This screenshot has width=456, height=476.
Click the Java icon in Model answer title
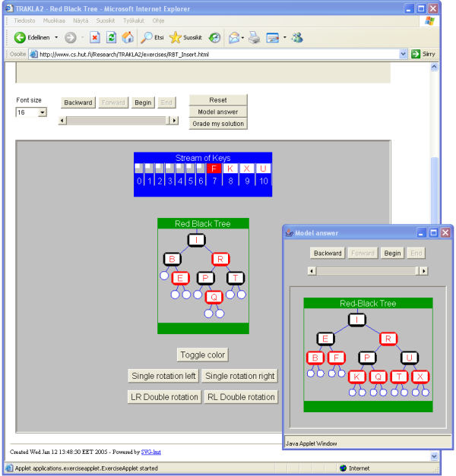pos(289,233)
